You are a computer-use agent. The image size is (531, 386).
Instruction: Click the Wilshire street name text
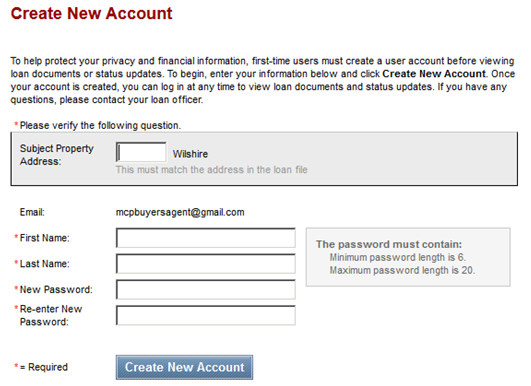(x=190, y=154)
